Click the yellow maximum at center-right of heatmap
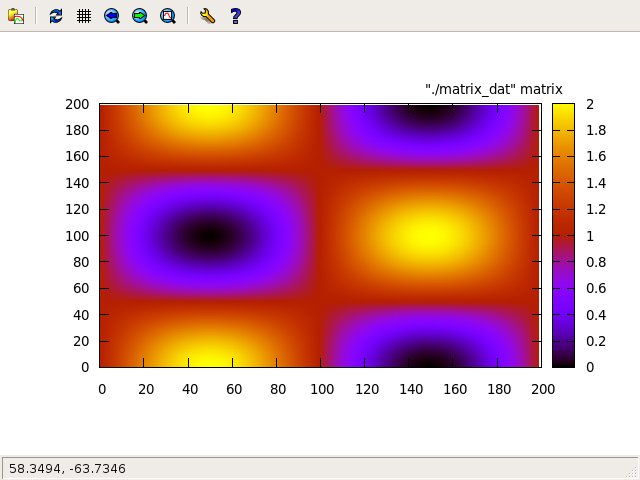The width and height of the screenshot is (640, 480). coord(430,236)
